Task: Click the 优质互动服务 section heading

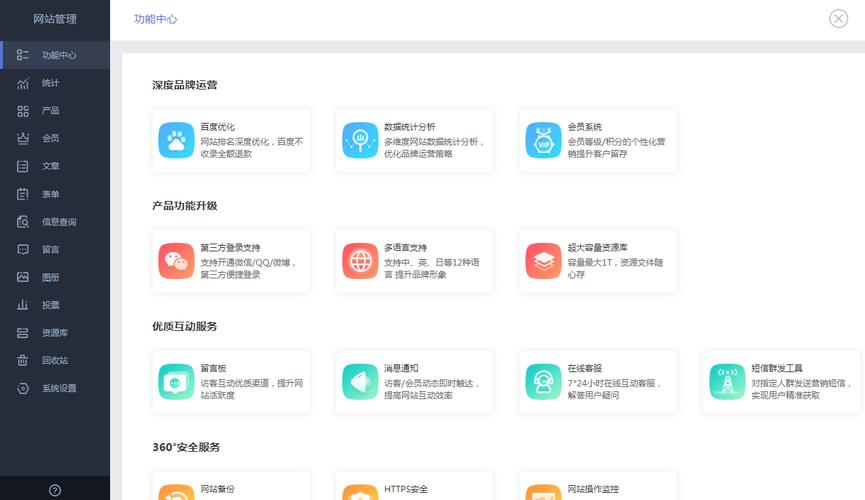Action: (x=185, y=326)
